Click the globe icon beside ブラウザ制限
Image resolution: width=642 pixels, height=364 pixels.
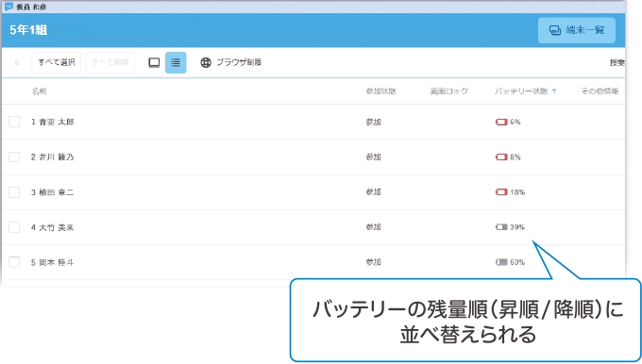coord(206,62)
